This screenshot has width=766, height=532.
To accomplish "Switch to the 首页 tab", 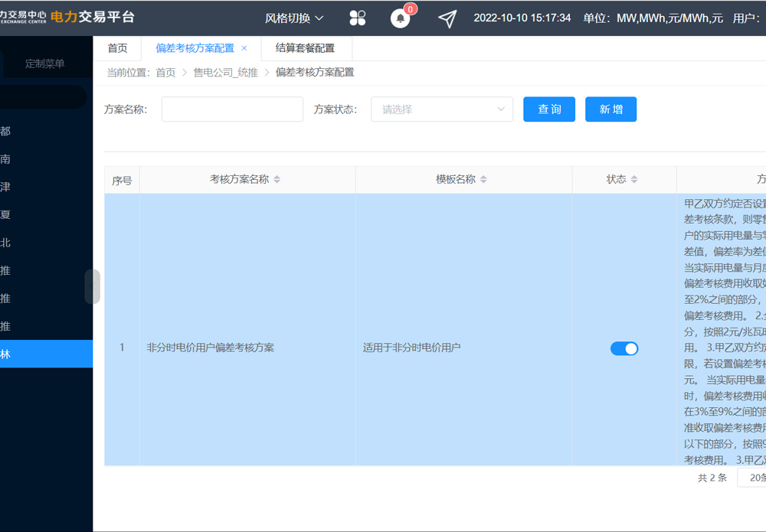I will click(117, 47).
